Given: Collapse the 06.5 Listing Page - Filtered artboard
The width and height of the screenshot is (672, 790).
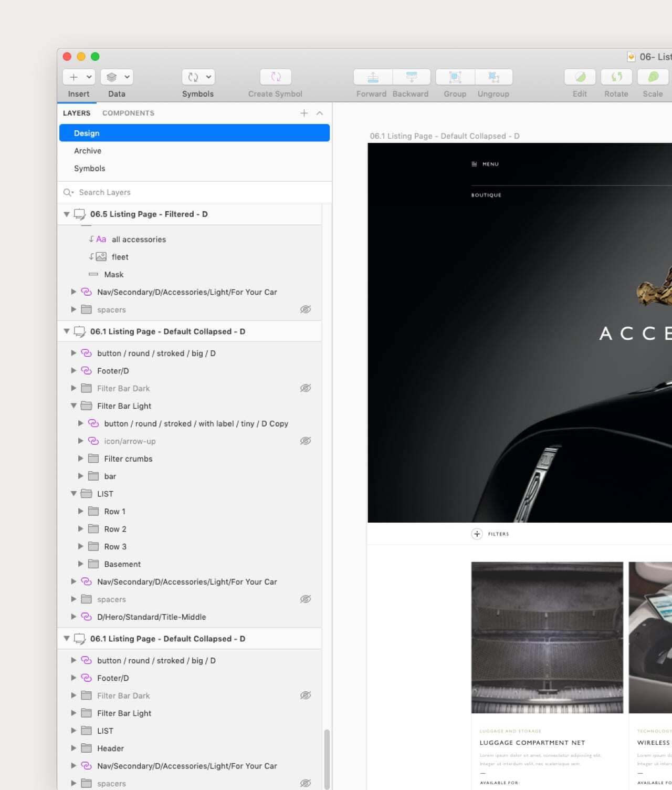Looking at the screenshot, I should [67, 214].
